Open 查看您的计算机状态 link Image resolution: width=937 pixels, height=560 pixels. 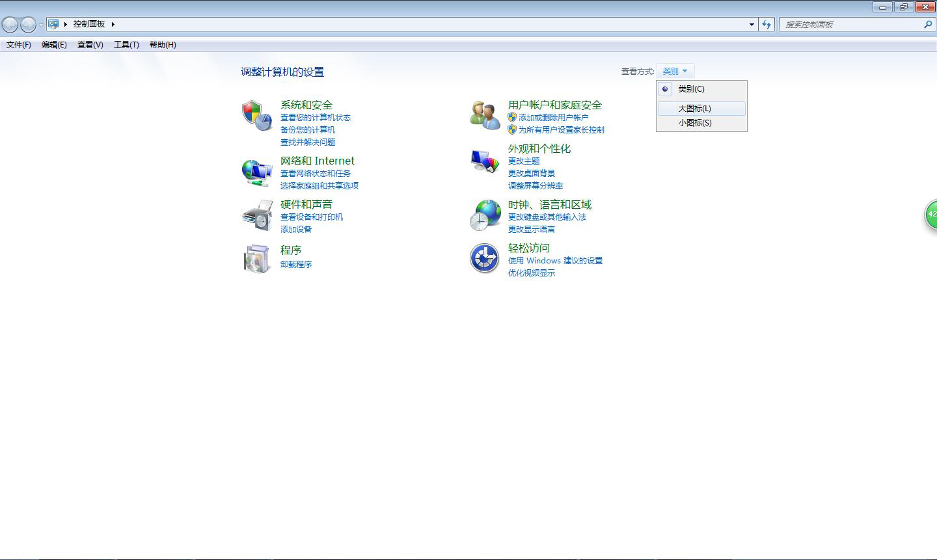316,118
